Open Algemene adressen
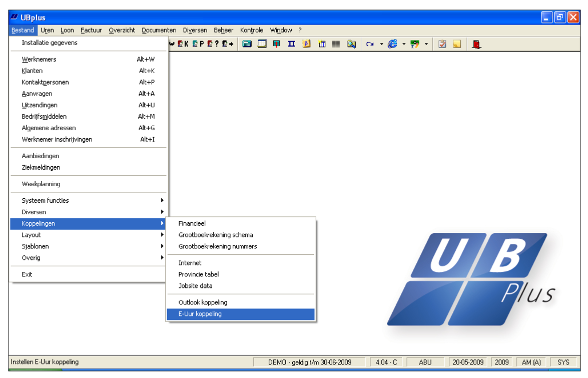The height and width of the screenshot is (378, 588). [88, 128]
